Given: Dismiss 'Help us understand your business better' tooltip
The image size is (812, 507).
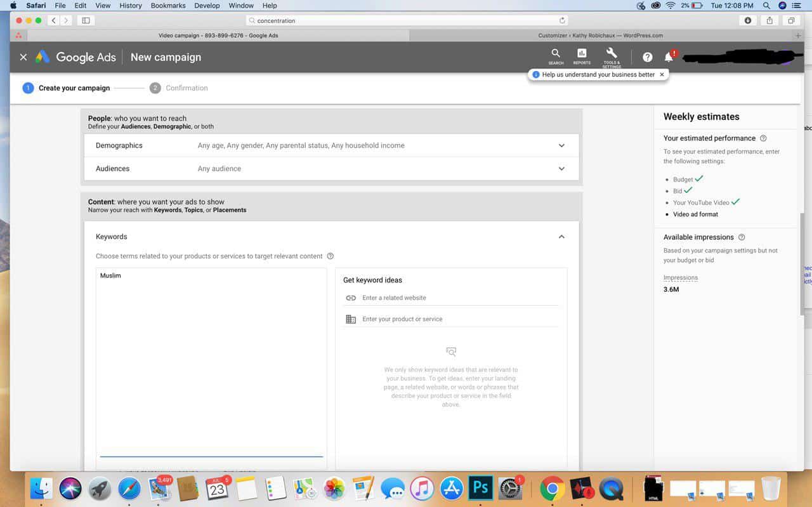Looking at the screenshot, I should (x=662, y=74).
